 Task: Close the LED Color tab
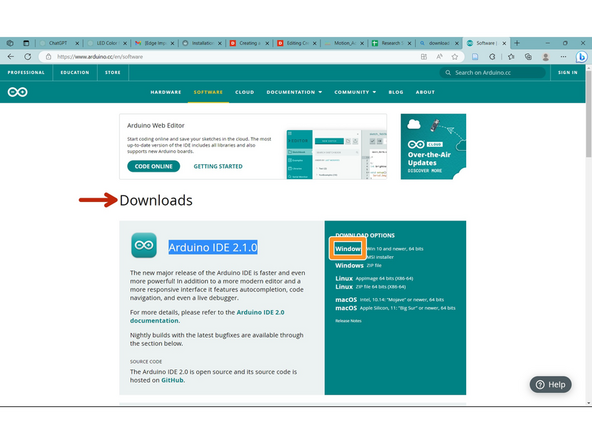point(125,43)
